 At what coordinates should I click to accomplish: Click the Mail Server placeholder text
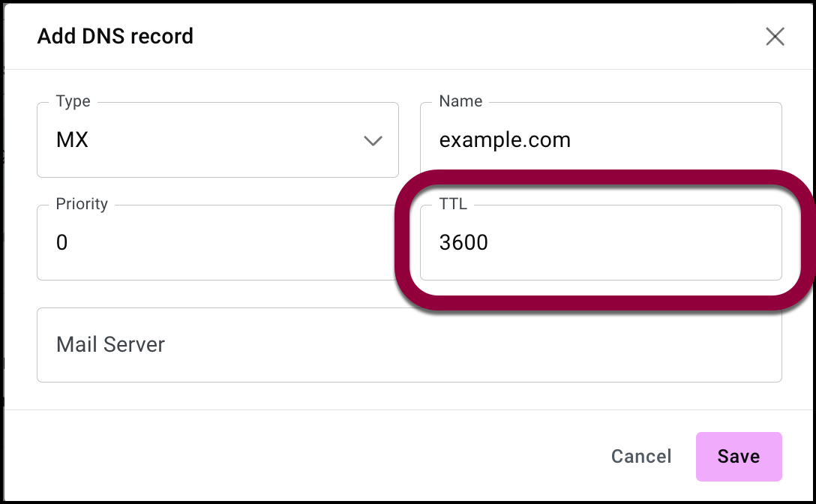click(x=110, y=345)
